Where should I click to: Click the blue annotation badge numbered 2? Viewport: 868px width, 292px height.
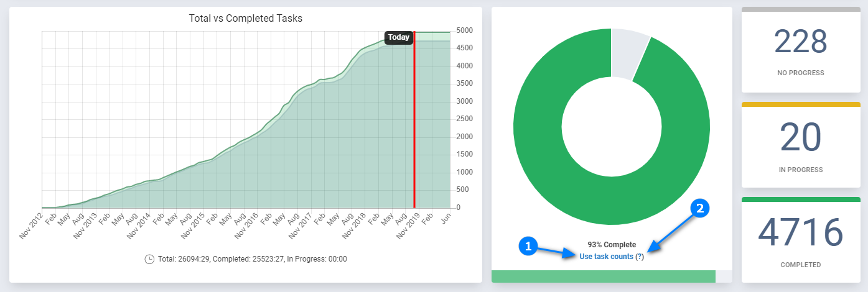700,209
